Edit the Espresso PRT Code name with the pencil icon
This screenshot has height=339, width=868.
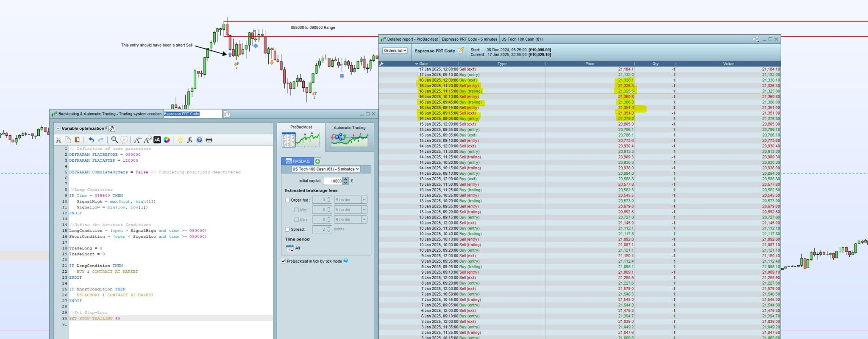point(461,50)
